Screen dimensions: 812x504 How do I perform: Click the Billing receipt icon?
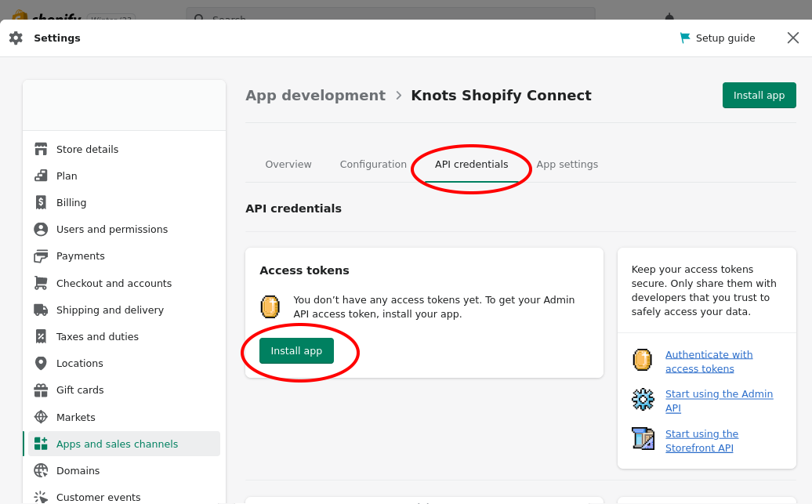click(x=41, y=202)
